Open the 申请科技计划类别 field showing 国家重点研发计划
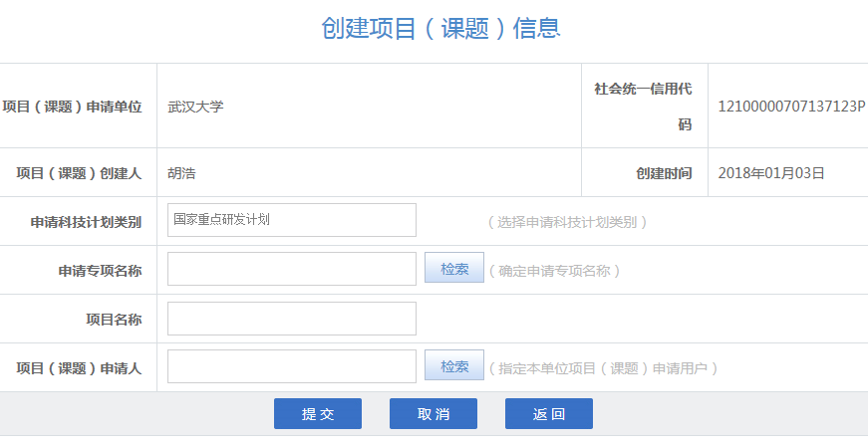The image size is (868, 447). point(291,220)
